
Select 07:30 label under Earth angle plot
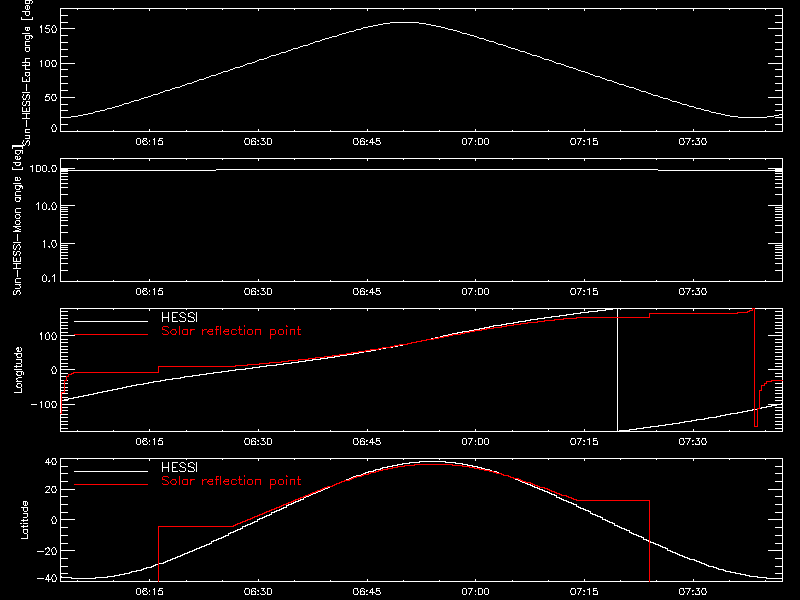[x=693, y=142]
